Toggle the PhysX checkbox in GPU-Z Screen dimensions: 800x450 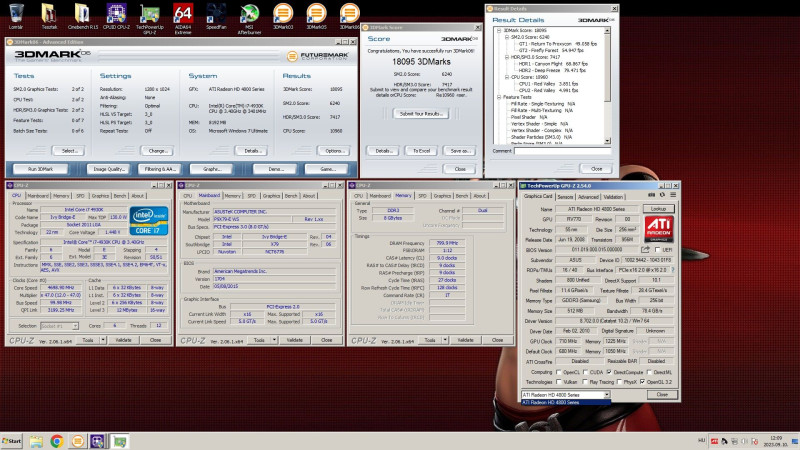619,382
